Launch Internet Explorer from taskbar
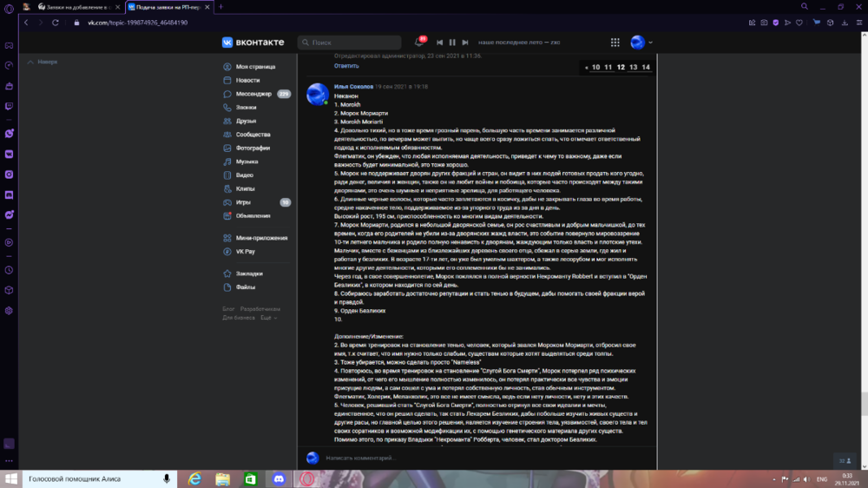 click(194, 478)
